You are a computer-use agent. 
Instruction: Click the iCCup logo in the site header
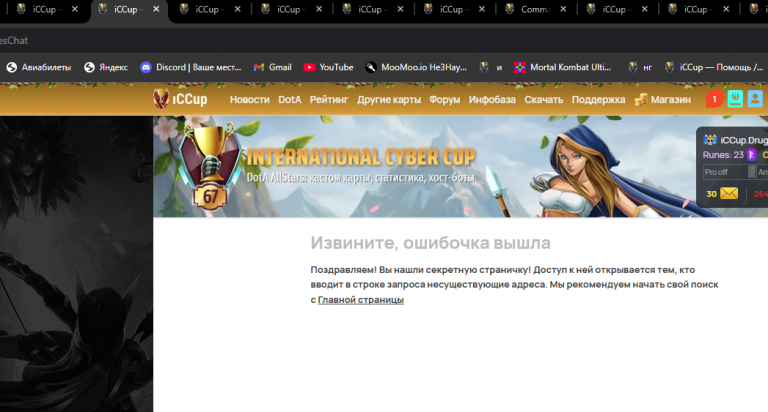pyautogui.click(x=180, y=99)
